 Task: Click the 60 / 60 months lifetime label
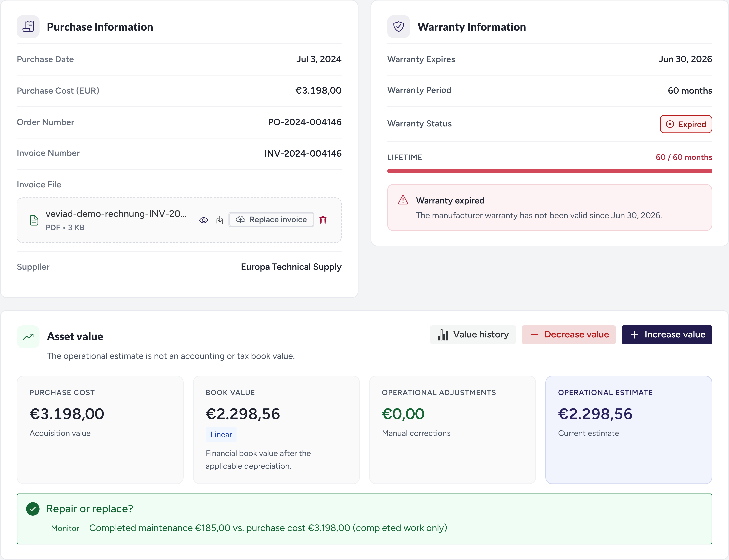pos(684,157)
